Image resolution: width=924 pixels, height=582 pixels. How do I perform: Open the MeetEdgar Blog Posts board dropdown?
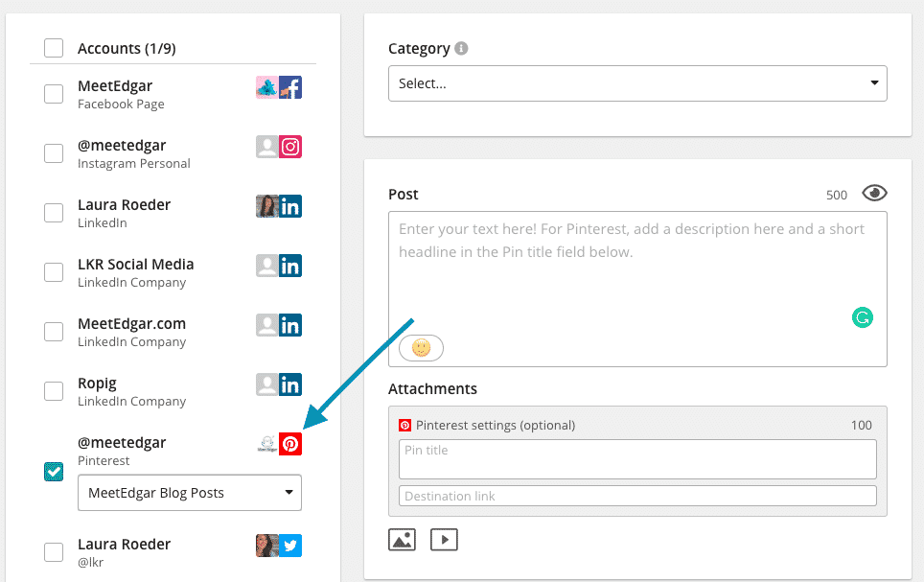tap(190, 493)
